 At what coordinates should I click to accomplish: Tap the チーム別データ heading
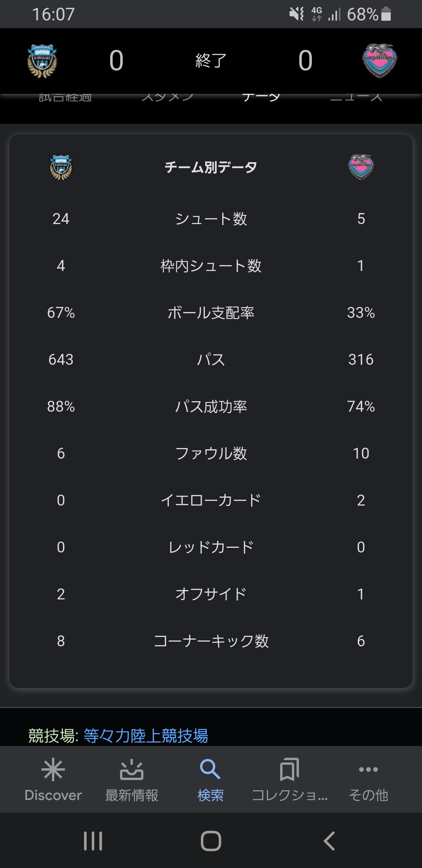pyautogui.click(x=211, y=167)
